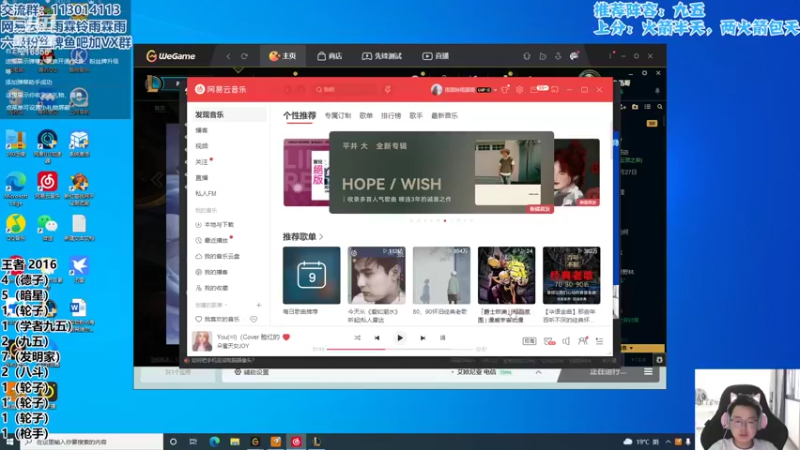
Task: Click the user avatar in header
Action: [x=436, y=89]
